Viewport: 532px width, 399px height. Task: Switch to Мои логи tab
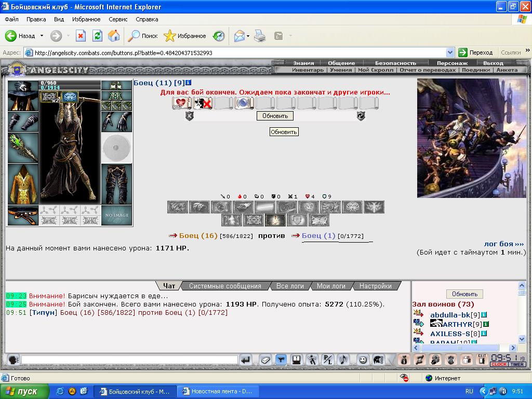(331, 286)
